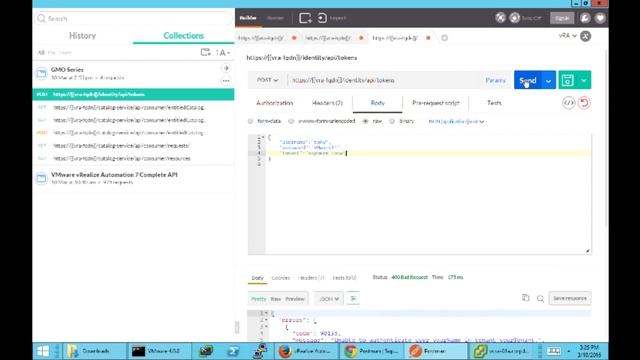640x360 pixels.
Task: Click the save request disk icon
Action: (x=567, y=80)
